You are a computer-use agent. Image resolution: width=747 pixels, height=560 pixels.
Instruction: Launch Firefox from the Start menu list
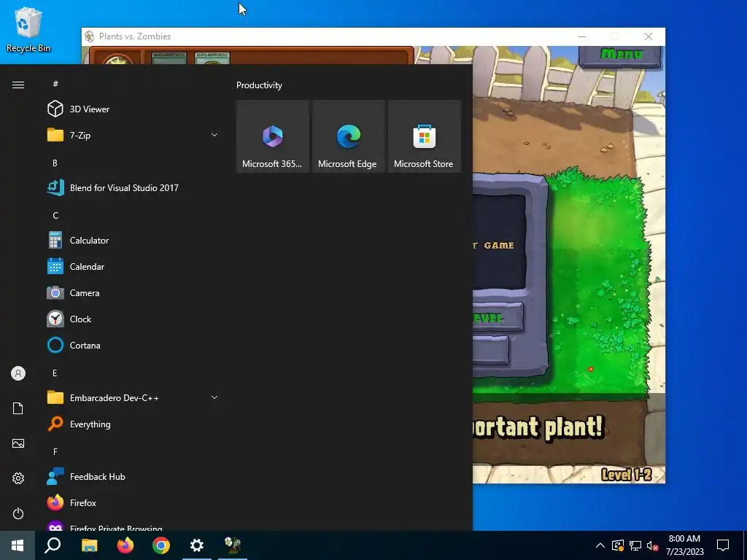click(133, 503)
